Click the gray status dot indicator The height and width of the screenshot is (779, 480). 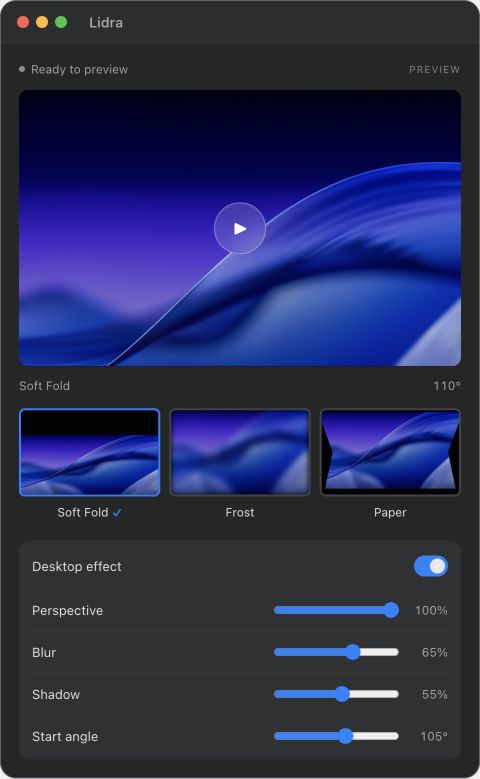coord(22,69)
